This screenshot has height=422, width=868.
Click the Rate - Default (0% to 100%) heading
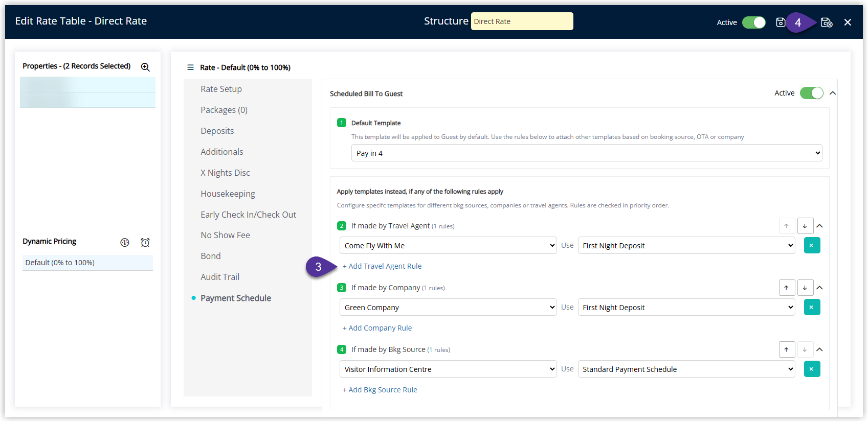[245, 67]
